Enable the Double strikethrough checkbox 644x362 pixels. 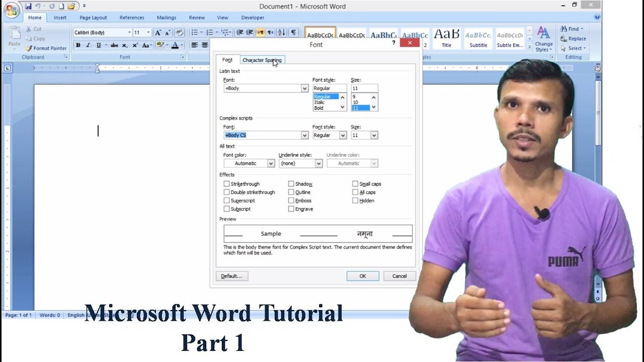(x=226, y=192)
